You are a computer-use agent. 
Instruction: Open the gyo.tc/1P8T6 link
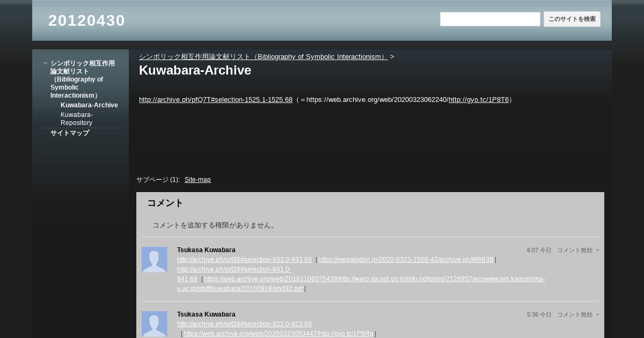479,100
